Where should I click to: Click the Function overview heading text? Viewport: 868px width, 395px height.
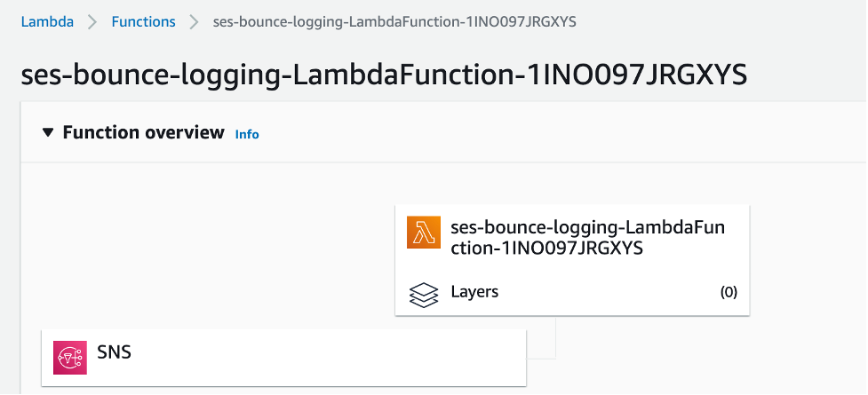tap(143, 133)
